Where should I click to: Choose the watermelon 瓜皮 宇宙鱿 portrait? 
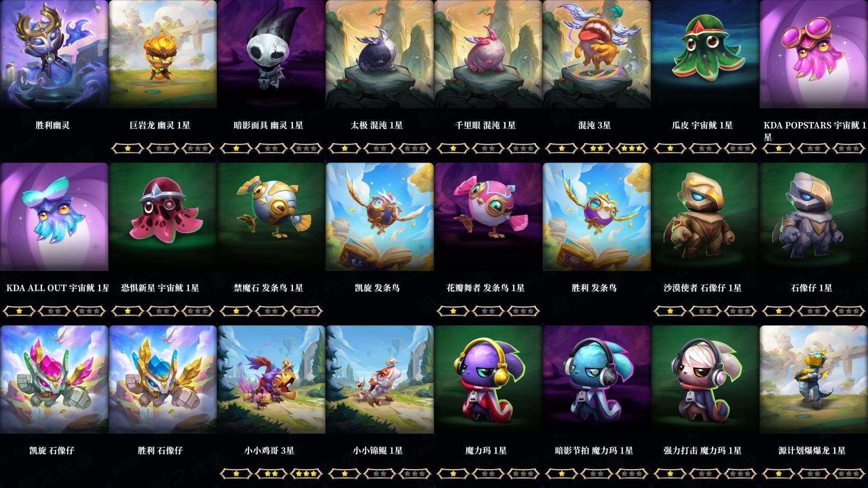[x=705, y=54]
